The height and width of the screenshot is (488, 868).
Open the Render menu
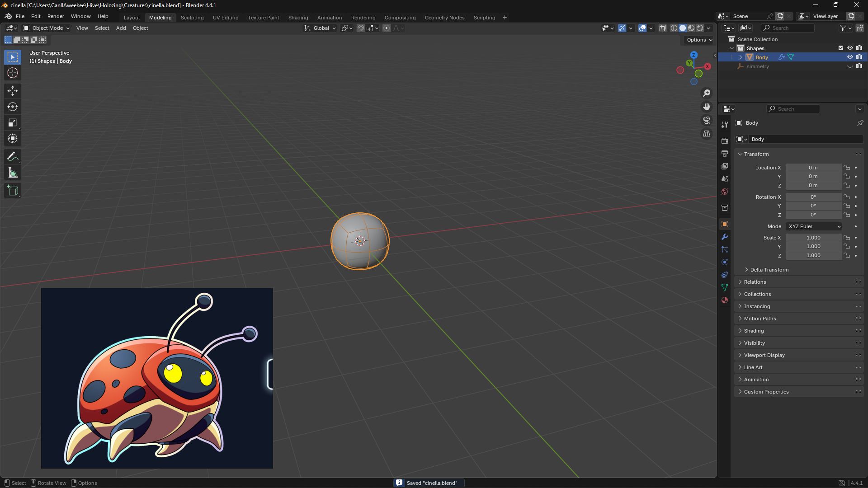pos(56,16)
